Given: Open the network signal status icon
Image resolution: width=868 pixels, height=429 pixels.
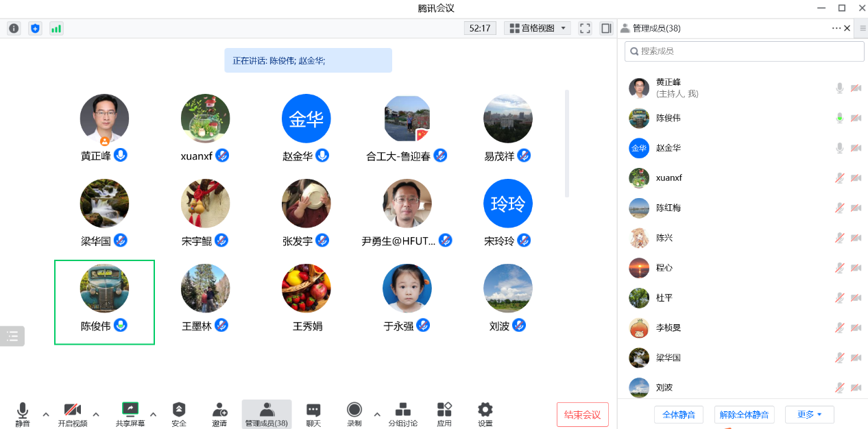Looking at the screenshot, I should pos(56,28).
